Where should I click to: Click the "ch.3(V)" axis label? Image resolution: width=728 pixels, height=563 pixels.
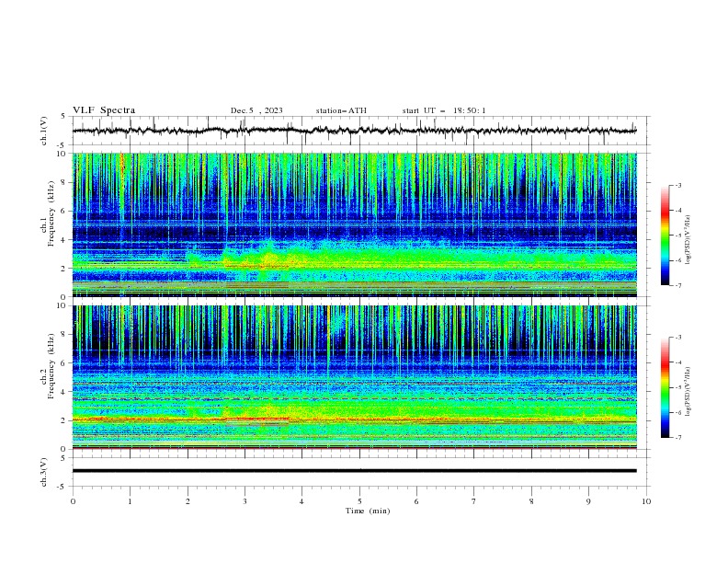coord(44,472)
